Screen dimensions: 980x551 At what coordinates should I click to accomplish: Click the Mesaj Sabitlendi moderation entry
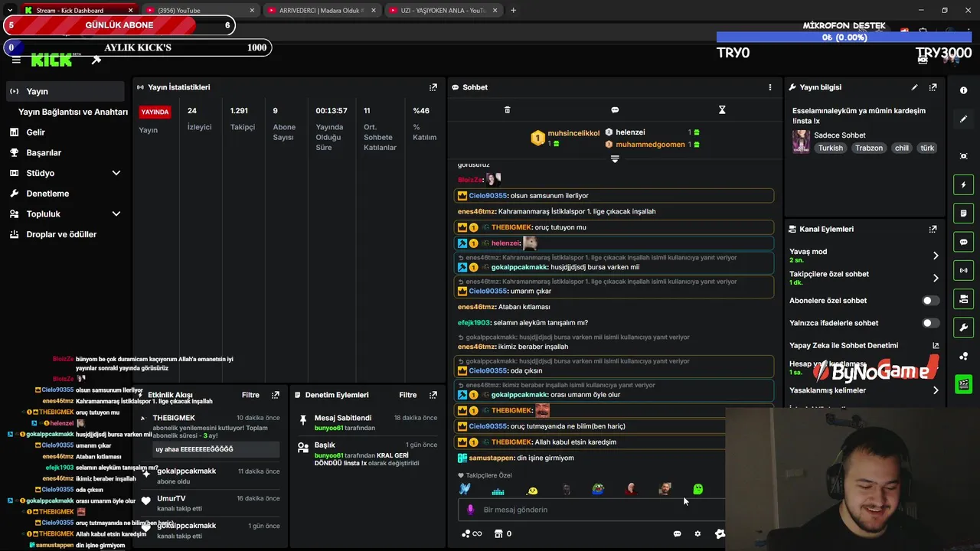coord(368,422)
